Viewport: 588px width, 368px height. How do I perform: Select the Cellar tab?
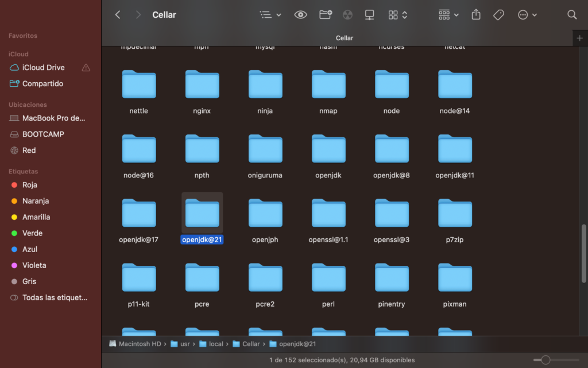tap(344, 38)
